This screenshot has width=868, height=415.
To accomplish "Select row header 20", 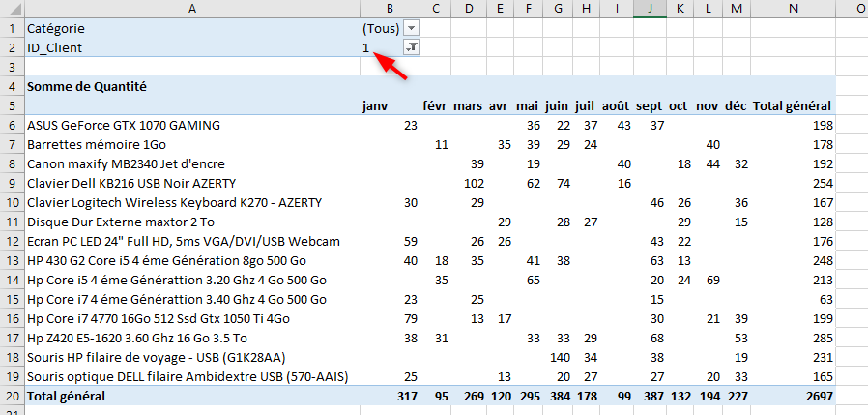I will [12, 397].
